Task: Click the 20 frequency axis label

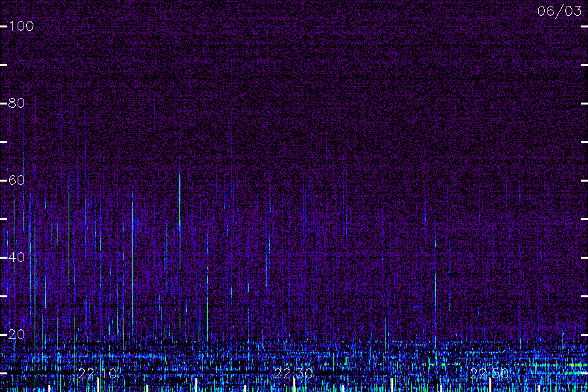Action: tap(16, 335)
